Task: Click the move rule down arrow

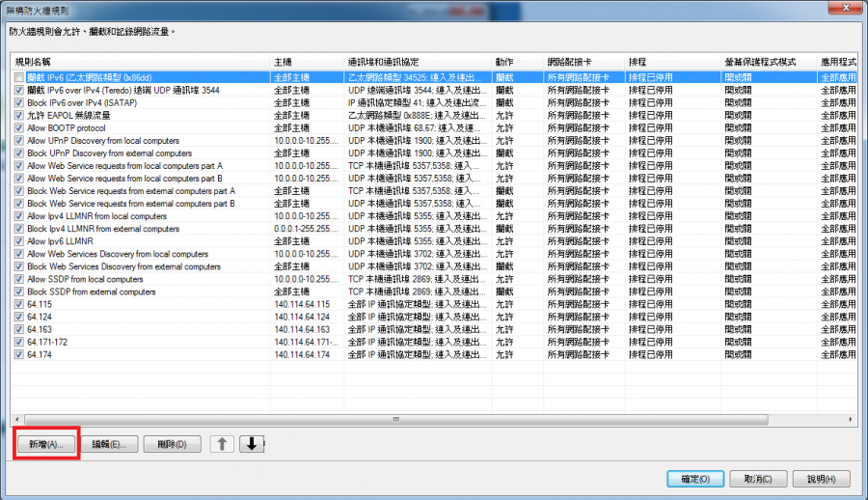Action: (252, 444)
